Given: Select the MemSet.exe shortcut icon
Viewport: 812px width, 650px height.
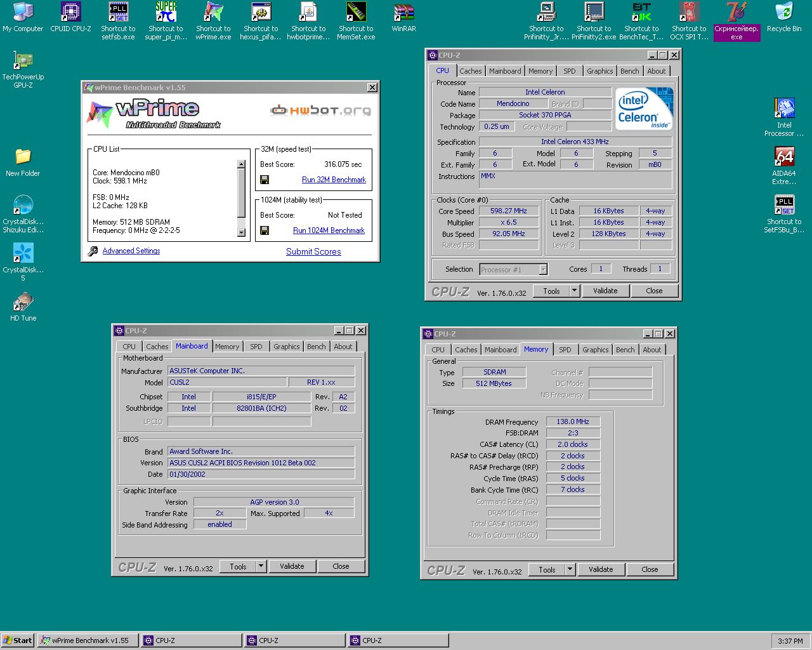Looking at the screenshot, I should click(x=356, y=21).
